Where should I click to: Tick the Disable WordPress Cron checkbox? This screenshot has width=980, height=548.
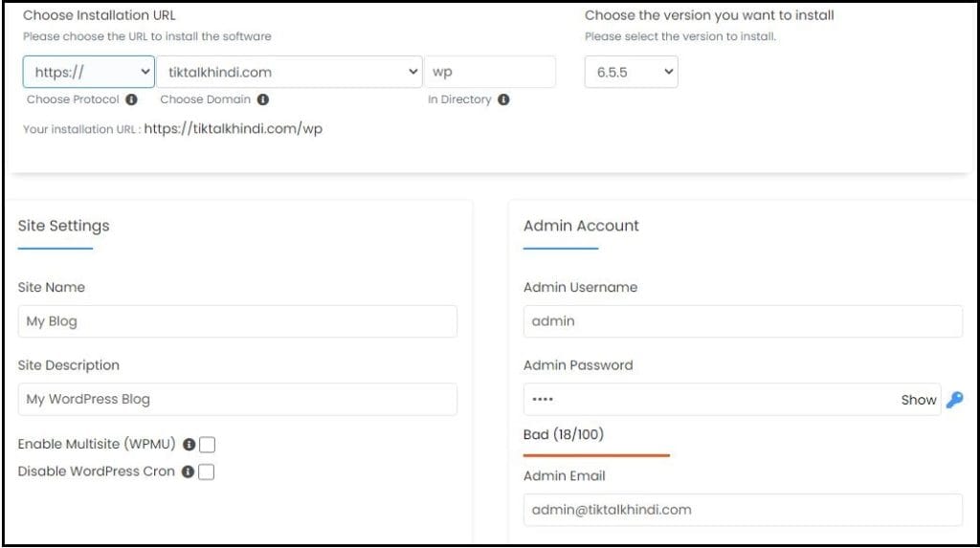pyautogui.click(x=207, y=471)
